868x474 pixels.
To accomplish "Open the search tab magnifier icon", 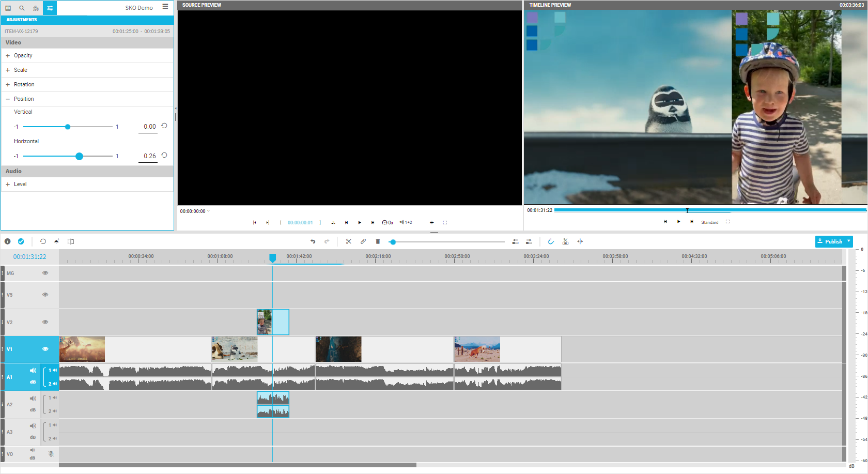I will click(22, 8).
